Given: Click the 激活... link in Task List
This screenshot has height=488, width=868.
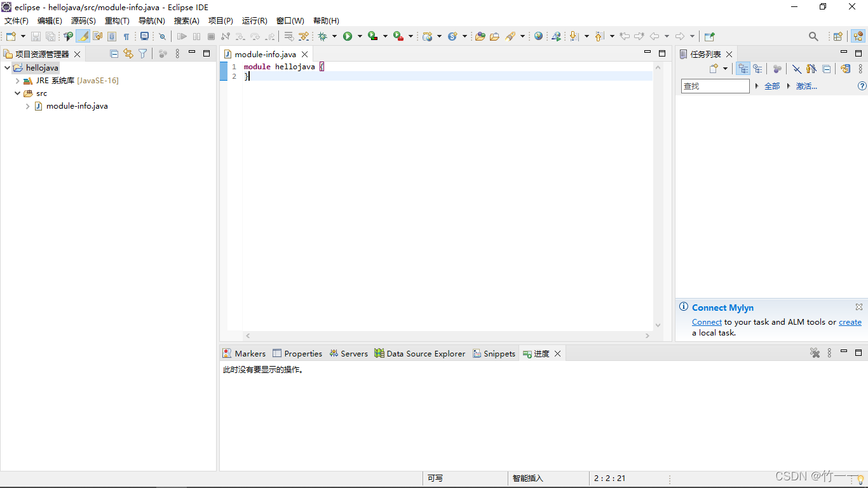Looking at the screenshot, I should coord(806,86).
